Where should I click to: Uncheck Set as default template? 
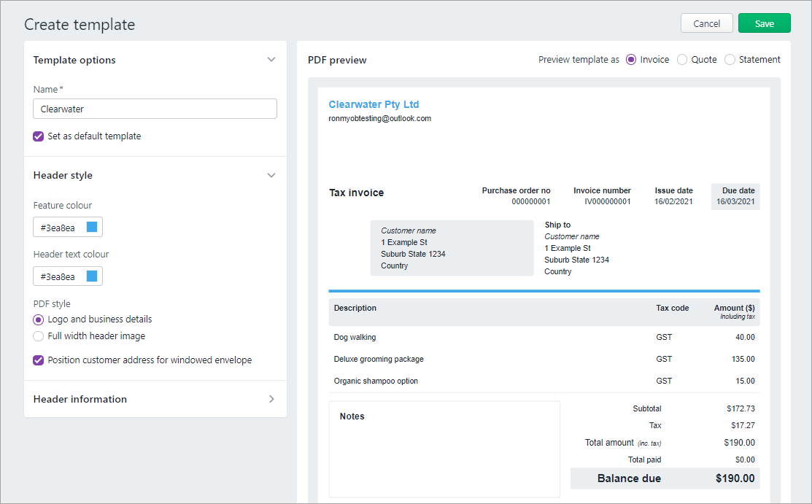click(38, 136)
